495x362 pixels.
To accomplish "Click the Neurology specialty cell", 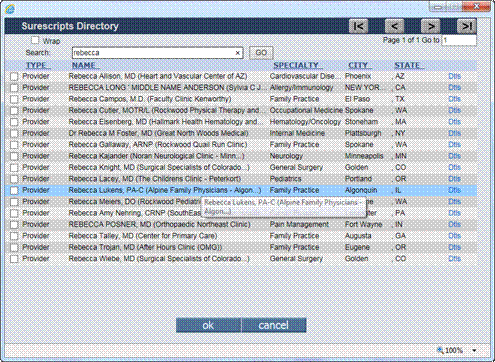I will tap(286, 156).
